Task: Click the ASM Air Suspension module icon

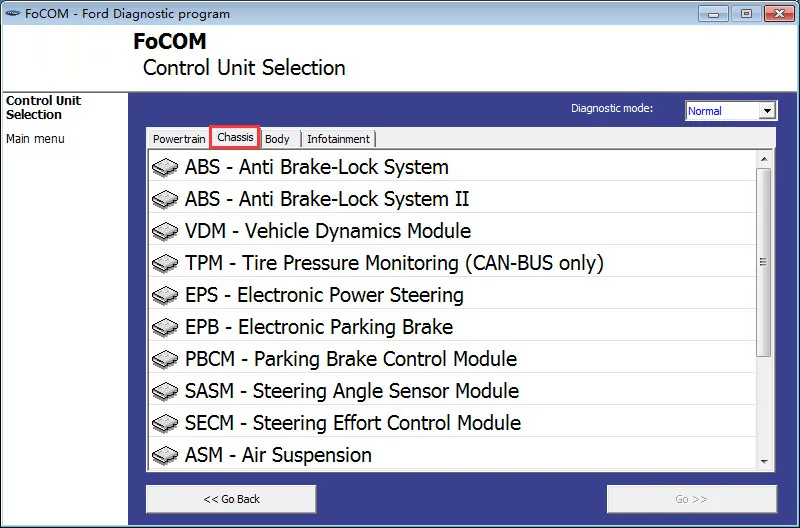Action: (165, 456)
